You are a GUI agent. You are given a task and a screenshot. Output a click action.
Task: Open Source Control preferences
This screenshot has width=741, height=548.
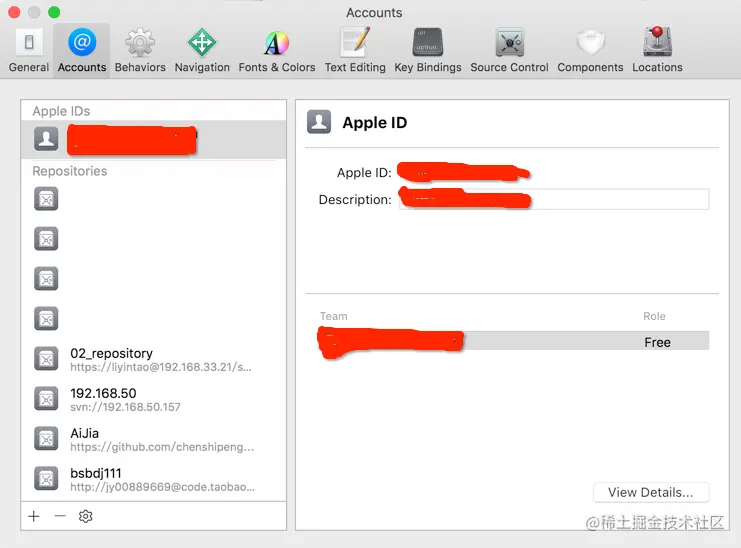pos(509,51)
